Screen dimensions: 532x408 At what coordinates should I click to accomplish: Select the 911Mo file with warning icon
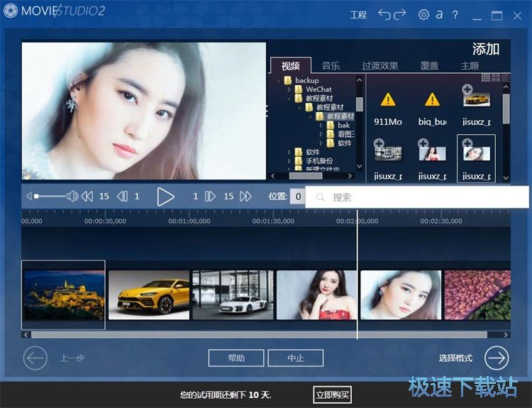[x=388, y=109]
